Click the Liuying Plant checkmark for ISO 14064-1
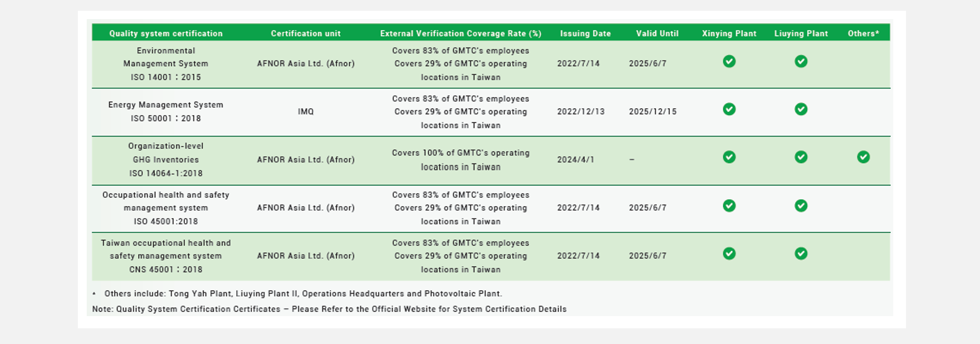The image size is (980, 344). [x=801, y=157]
